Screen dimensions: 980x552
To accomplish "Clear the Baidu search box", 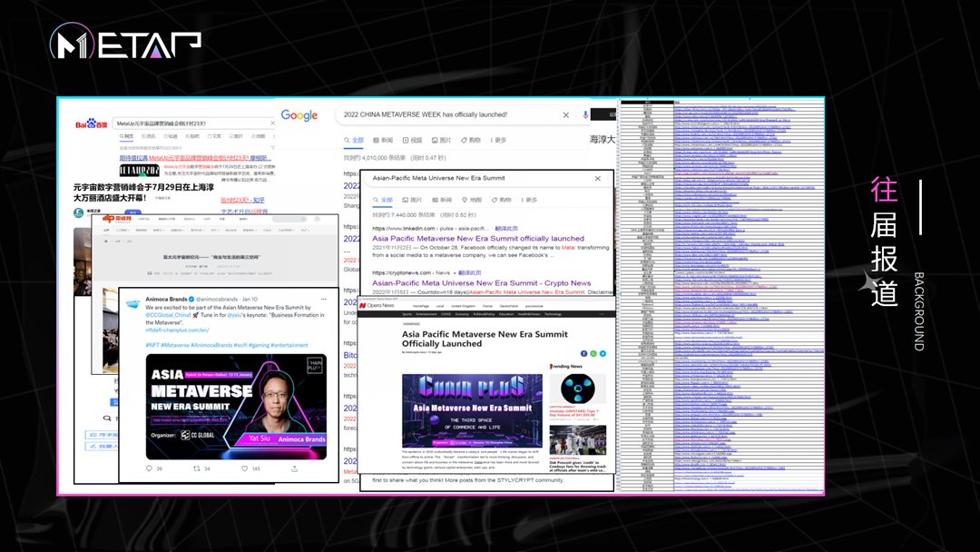I will 272,123.
